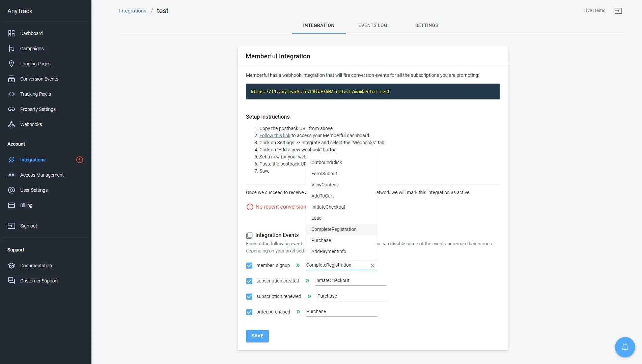642x364 pixels.
Task: Select AddToCart from dropdown list
Action: (341, 196)
